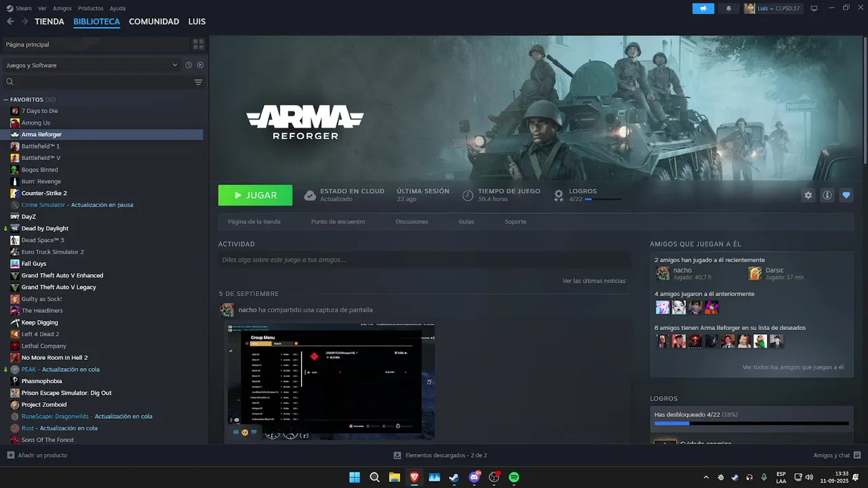Image resolution: width=868 pixels, height=488 pixels.
Task: Click the add product plus icon
Action: [x=10, y=455]
